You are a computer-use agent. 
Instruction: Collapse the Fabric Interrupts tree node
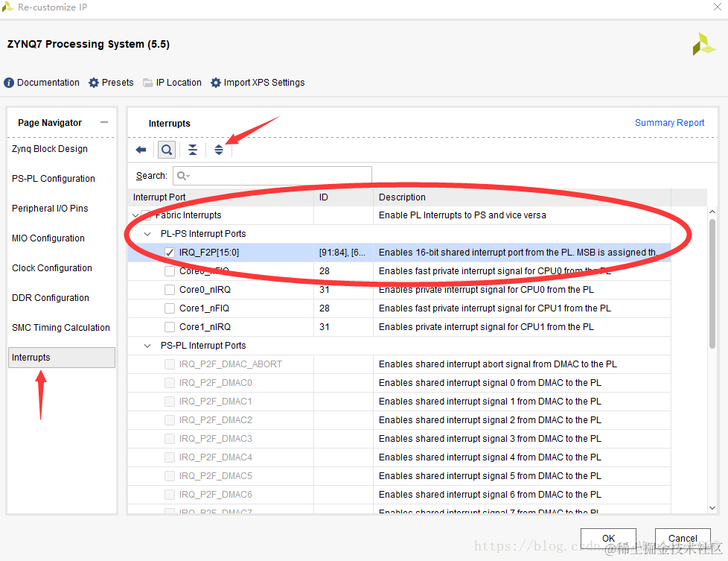click(135, 215)
